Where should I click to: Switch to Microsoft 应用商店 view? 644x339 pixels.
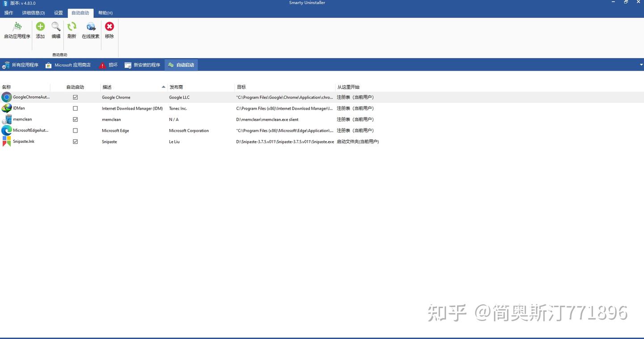point(68,65)
